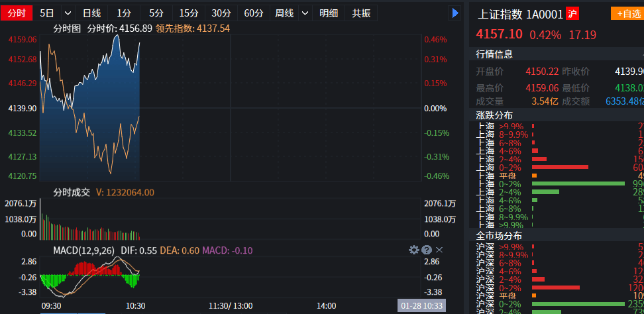
Task: Click the 上海 0~2% green distribution bar
Action: click(x=578, y=183)
